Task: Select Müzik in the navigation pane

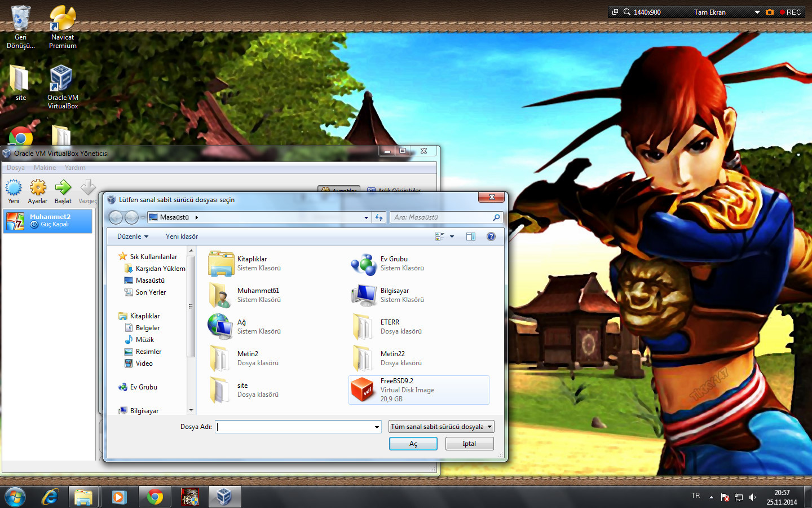Action: click(139, 340)
